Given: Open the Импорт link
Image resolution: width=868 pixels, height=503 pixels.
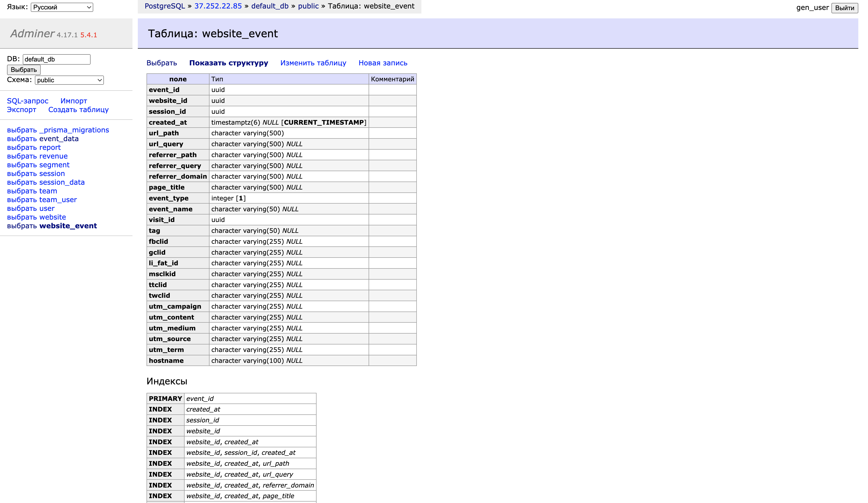Looking at the screenshot, I should point(74,101).
